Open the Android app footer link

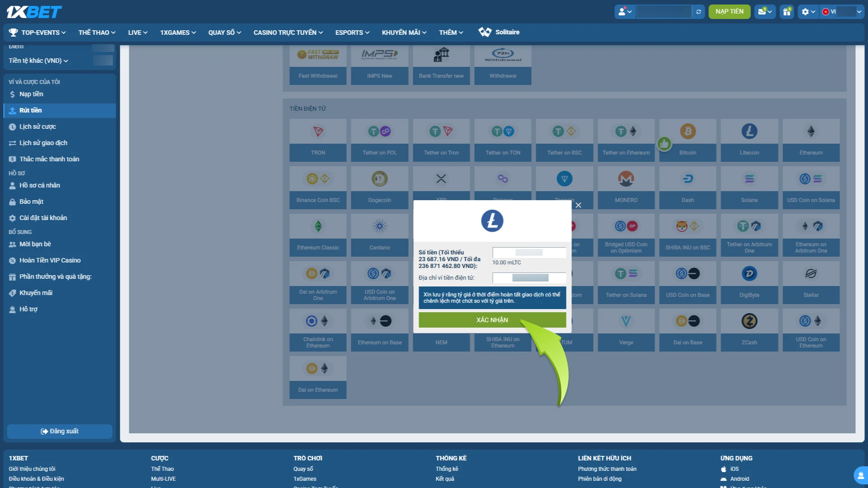(735, 479)
